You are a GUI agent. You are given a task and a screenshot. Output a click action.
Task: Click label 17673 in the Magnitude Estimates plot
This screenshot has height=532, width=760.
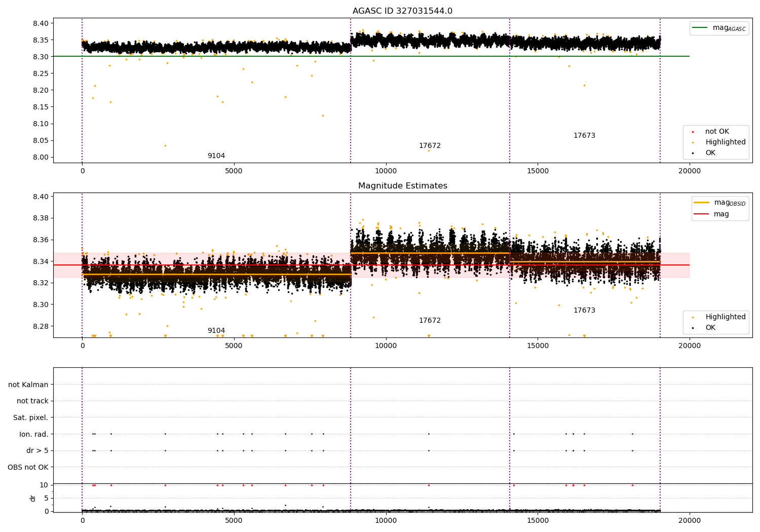coord(584,311)
